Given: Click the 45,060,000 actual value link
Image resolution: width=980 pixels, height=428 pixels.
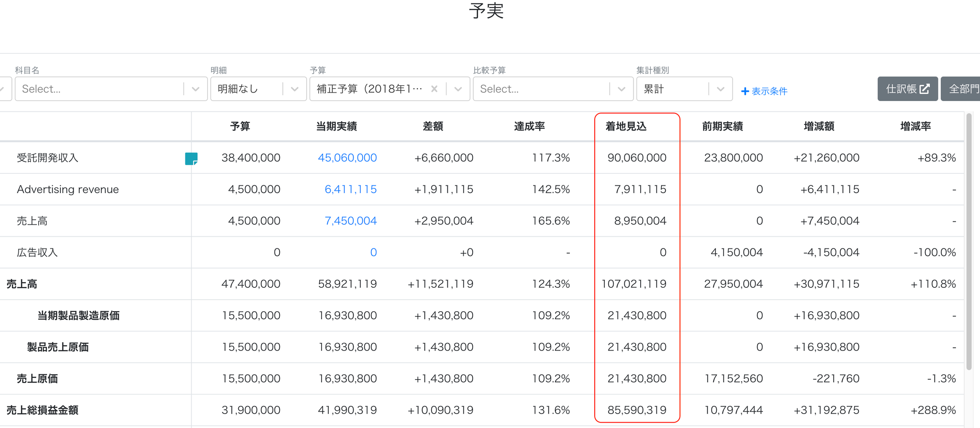Looking at the screenshot, I should (x=347, y=158).
